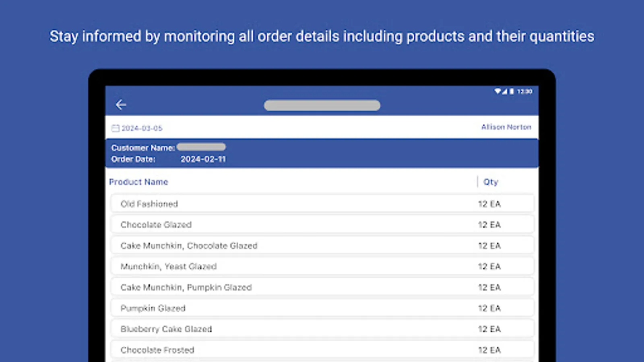Screen dimensions: 644x362
Task: Click the back arrow to return
Action: (121, 105)
